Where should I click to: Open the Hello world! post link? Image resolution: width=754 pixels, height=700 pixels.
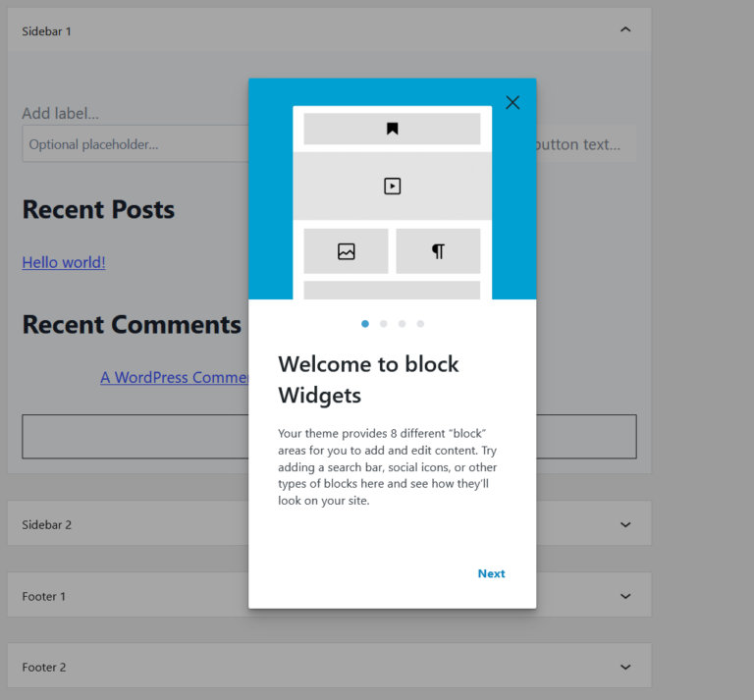(64, 262)
